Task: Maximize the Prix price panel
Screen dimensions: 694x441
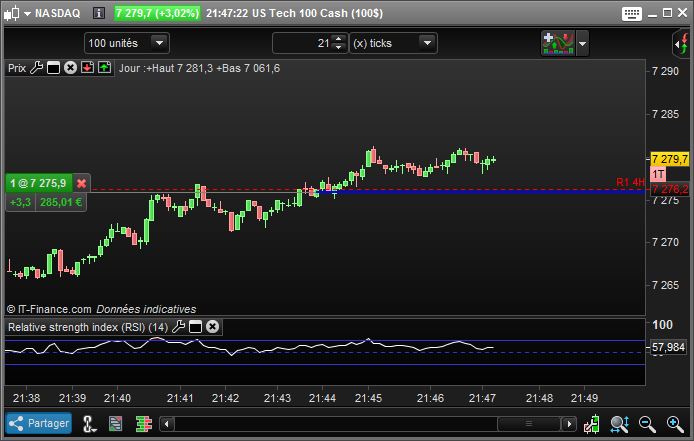Action: tap(53, 68)
